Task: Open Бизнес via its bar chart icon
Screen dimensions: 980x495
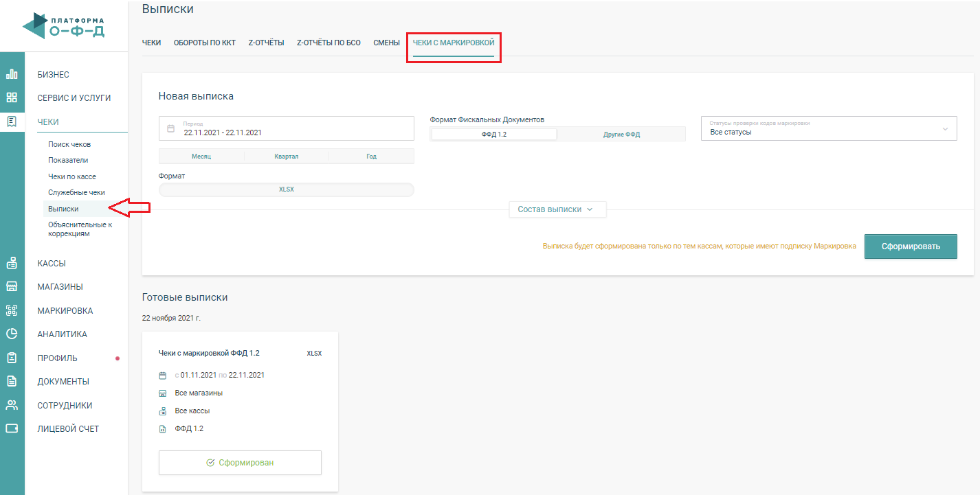Action: 12,74
